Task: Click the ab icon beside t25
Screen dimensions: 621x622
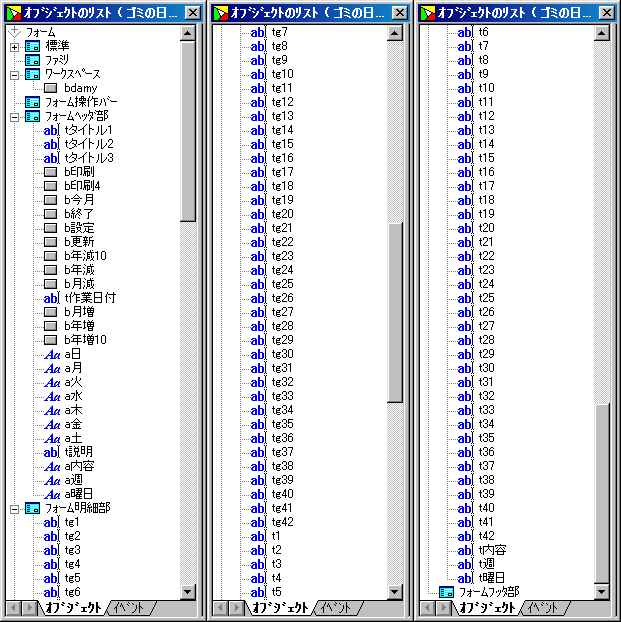Action: pos(464,298)
